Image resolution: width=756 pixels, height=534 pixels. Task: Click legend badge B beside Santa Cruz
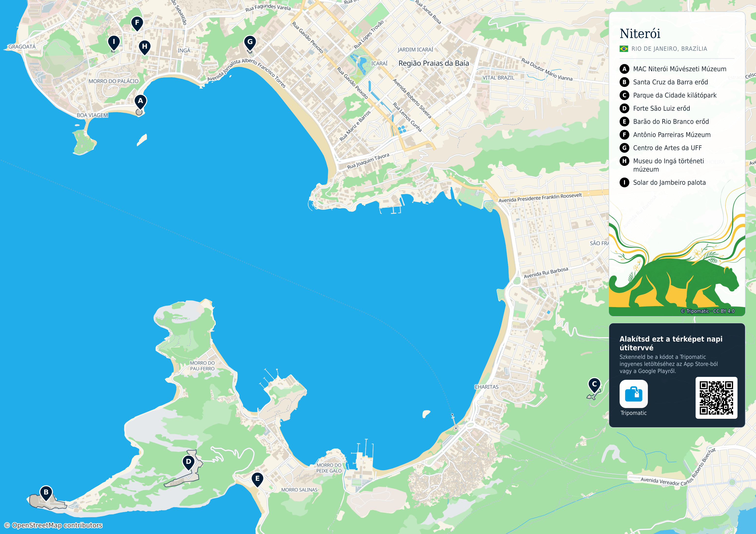tap(624, 82)
